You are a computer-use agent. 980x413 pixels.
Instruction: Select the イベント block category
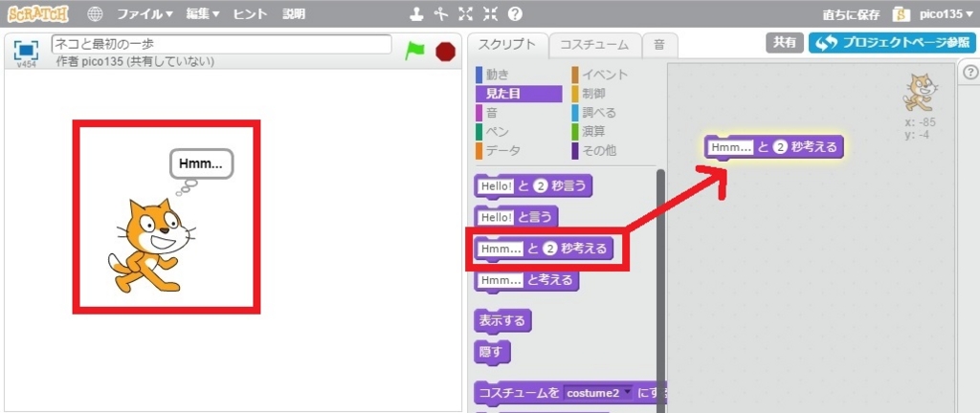tap(600, 75)
